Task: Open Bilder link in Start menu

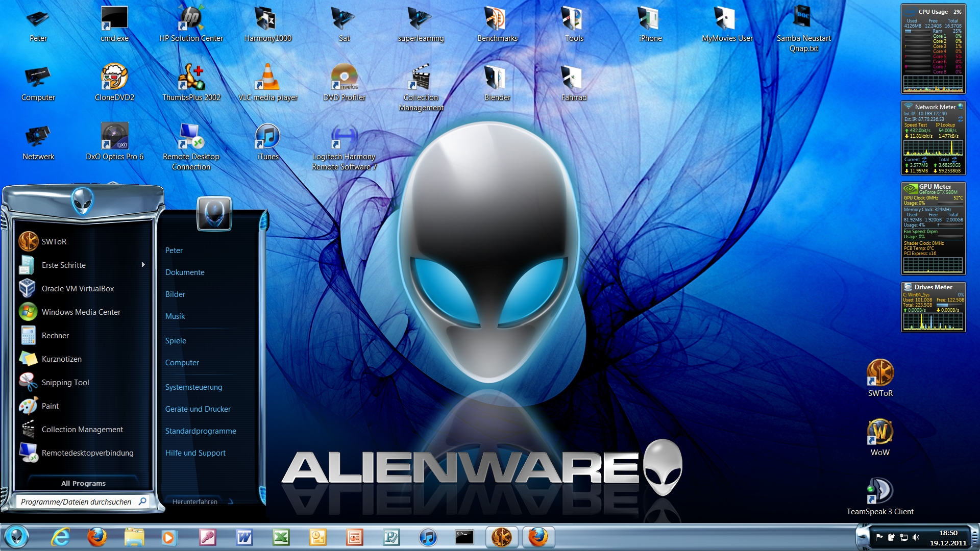Action: click(x=175, y=294)
